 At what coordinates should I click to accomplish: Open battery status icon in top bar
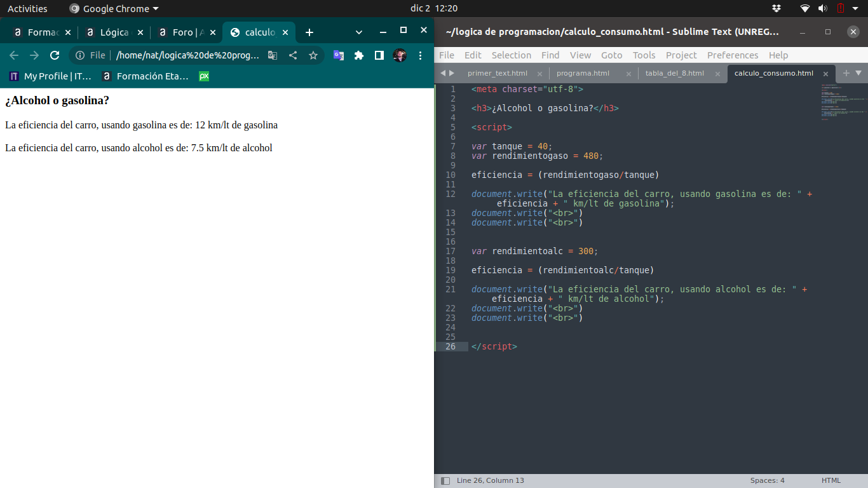pyautogui.click(x=840, y=8)
